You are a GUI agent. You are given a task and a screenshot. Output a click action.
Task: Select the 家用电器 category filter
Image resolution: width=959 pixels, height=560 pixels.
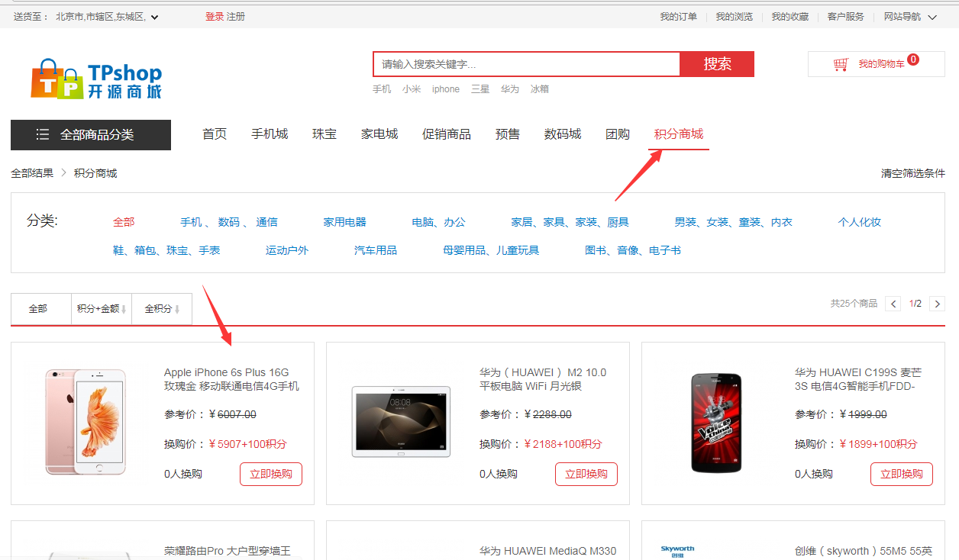(x=344, y=222)
